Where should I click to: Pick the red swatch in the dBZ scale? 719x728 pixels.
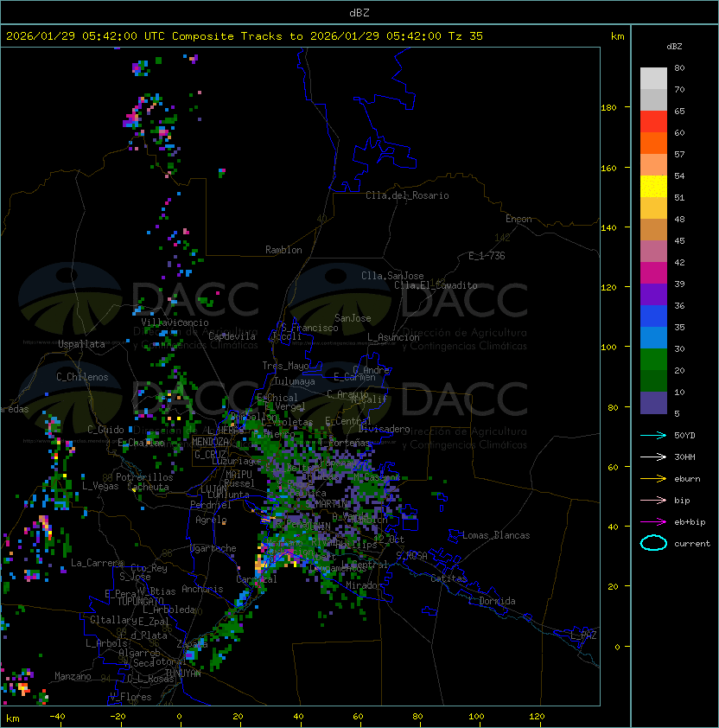click(653, 122)
